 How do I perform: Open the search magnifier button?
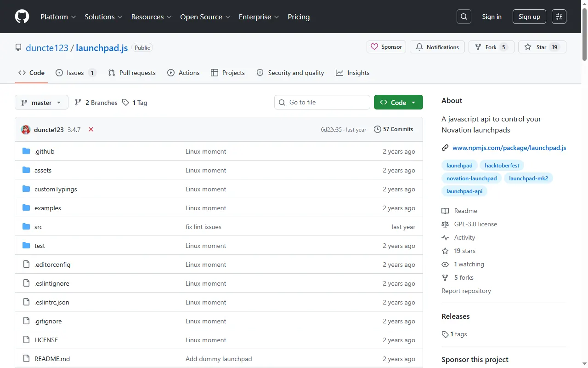pyautogui.click(x=464, y=17)
